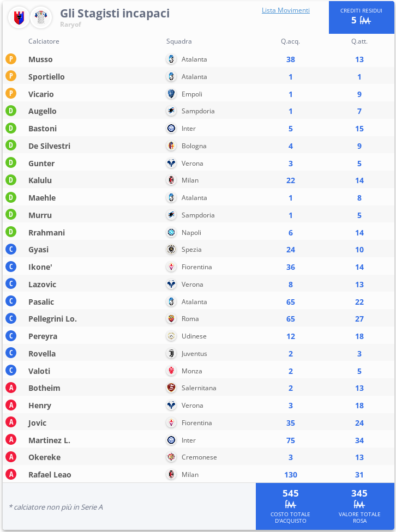The height and width of the screenshot is (532, 396).
Task: Click the goalkeeper role badge for Sportiello
Action: pyautogui.click(x=11, y=77)
